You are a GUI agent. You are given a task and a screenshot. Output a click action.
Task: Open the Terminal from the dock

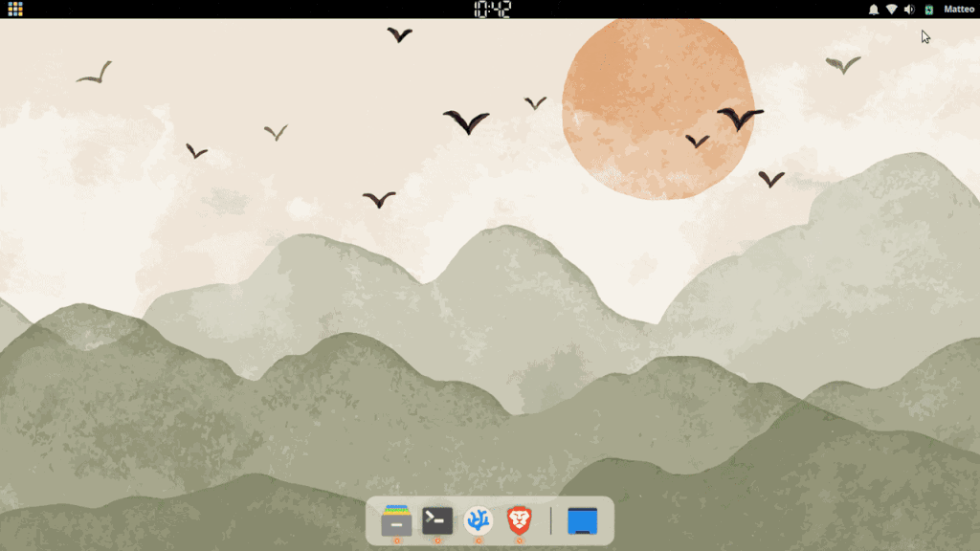(437, 520)
